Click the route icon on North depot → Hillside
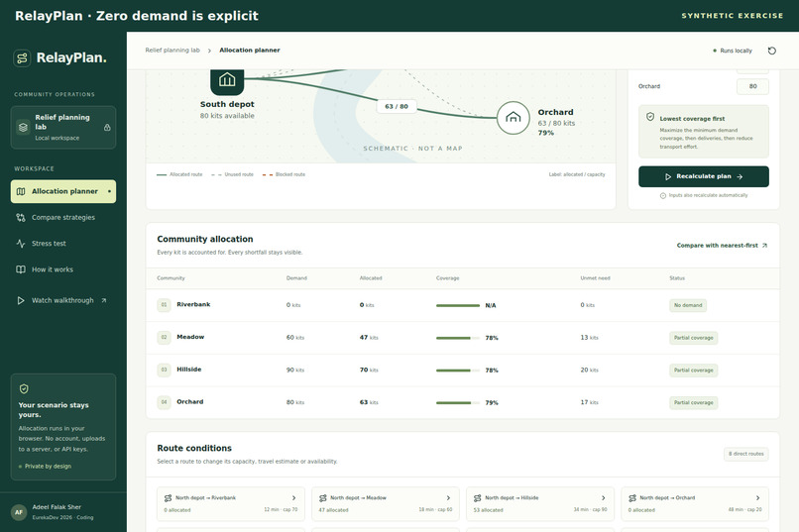 478,498
